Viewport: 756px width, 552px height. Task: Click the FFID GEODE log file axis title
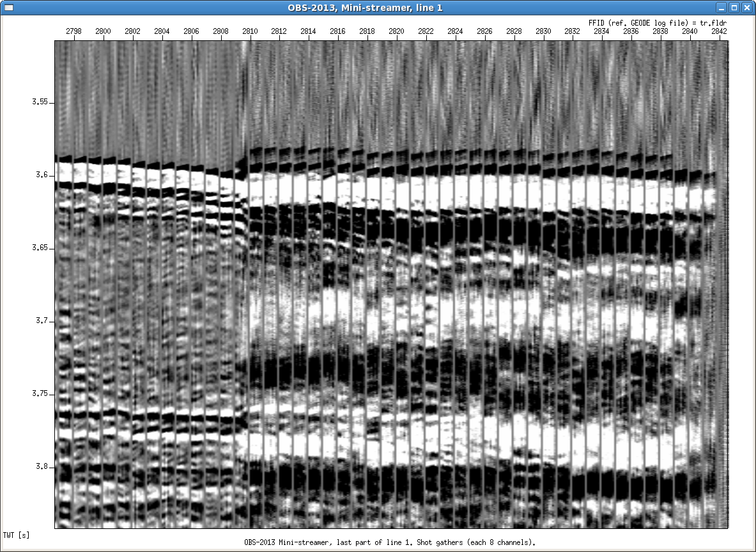(x=658, y=22)
